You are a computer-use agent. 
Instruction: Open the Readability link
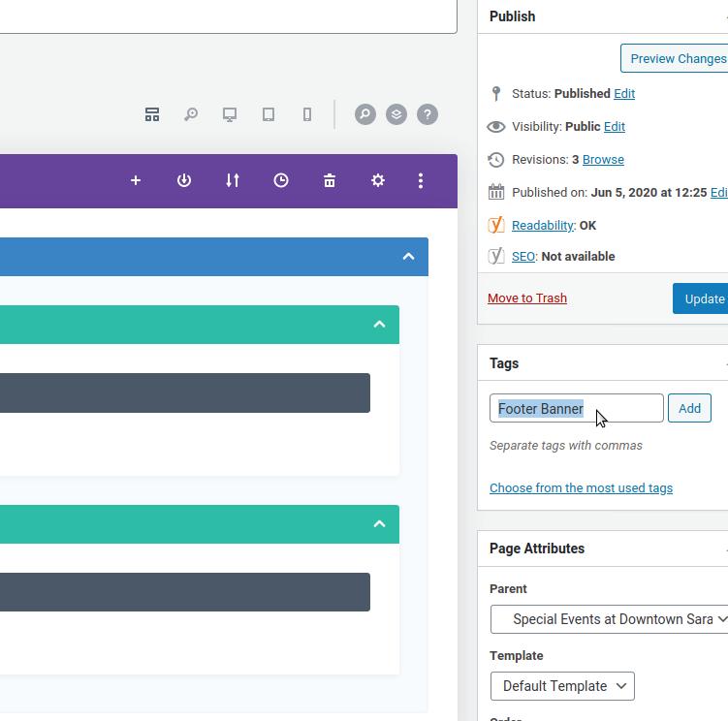(x=543, y=226)
